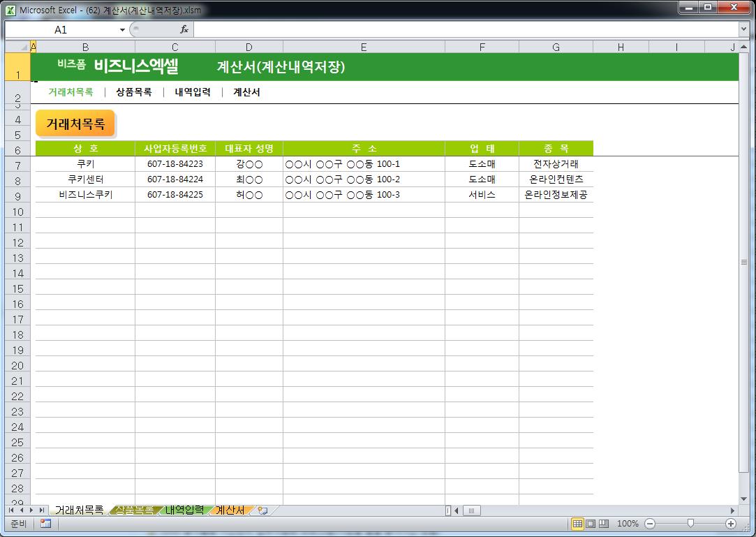The image size is (756, 537).
Task: Open the Name Box dropdown arrow
Action: (x=123, y=29)
